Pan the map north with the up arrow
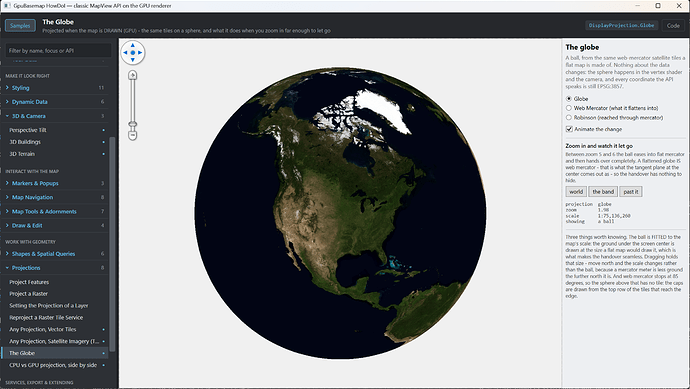This screenshot has height=389, width=690. pyautogui.click(x=132, y=45)
